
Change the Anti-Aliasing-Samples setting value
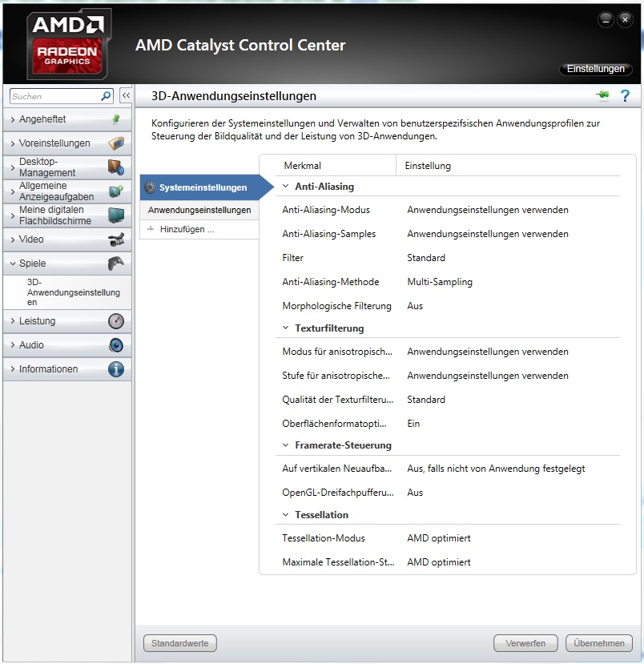click(488, 234)
